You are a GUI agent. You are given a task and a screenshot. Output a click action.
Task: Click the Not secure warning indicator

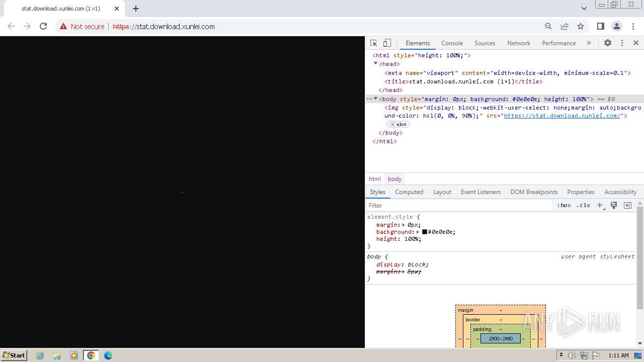click(x=82, y=27)
